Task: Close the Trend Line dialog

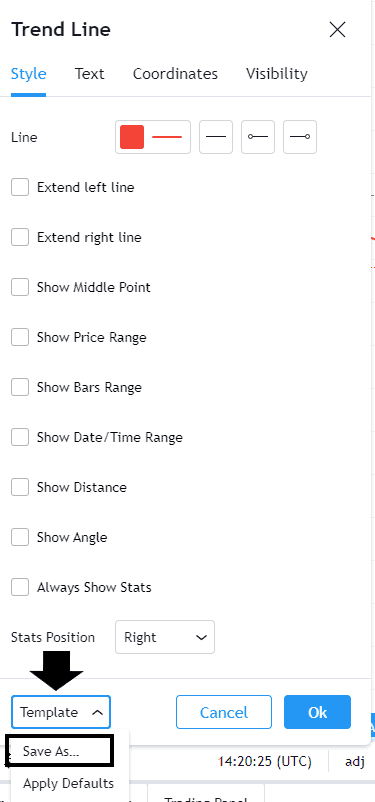Action: pos(338,30)
